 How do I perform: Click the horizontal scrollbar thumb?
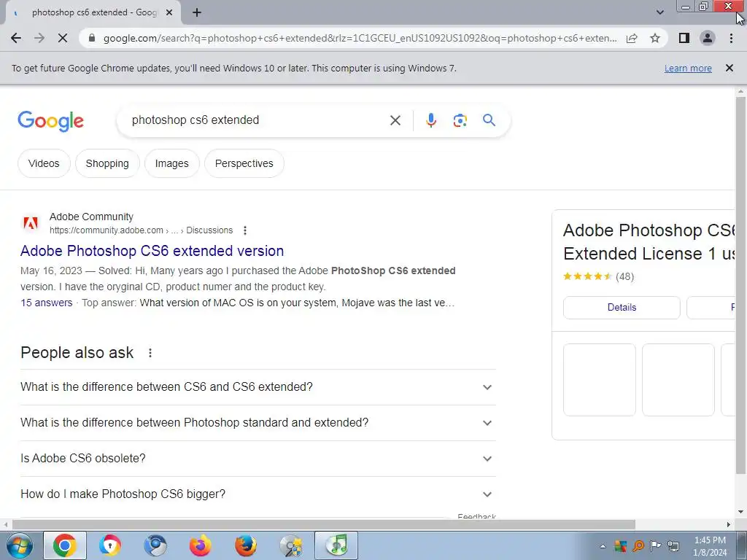(x=323, y=524)
